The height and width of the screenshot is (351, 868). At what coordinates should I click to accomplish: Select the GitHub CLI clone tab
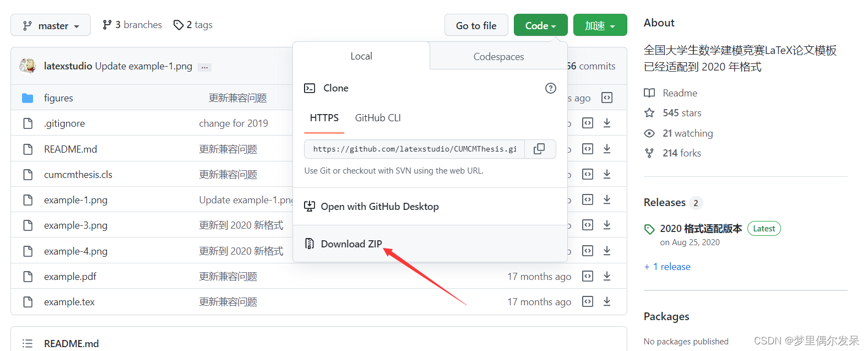point(378,118)
